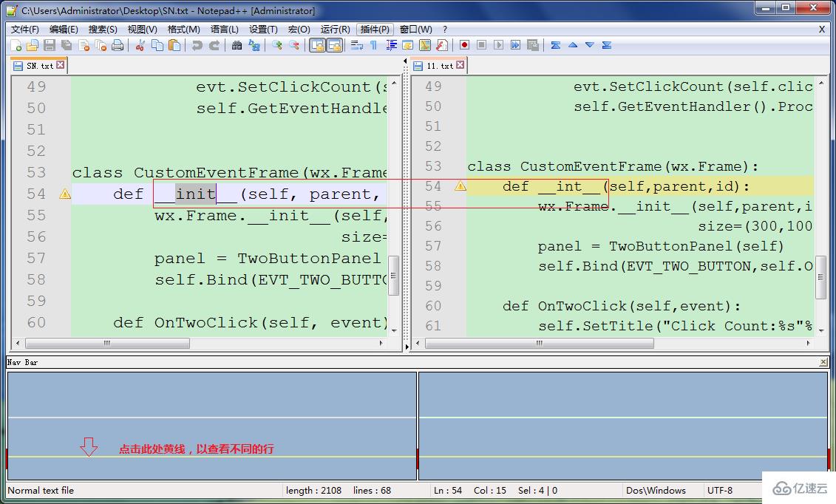
Task: Close the SN.txt tab
Action: tap(61, 65)
